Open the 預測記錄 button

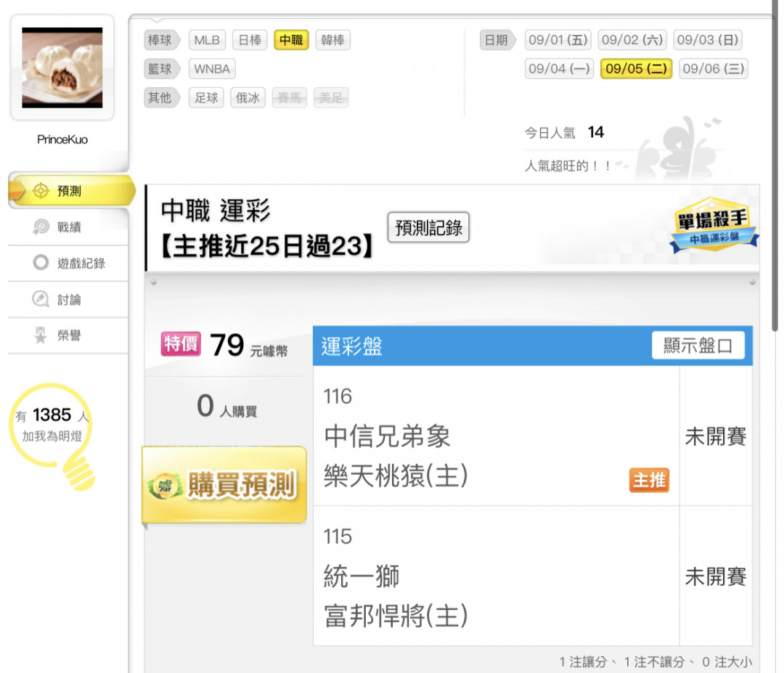(x=428, y=227)
